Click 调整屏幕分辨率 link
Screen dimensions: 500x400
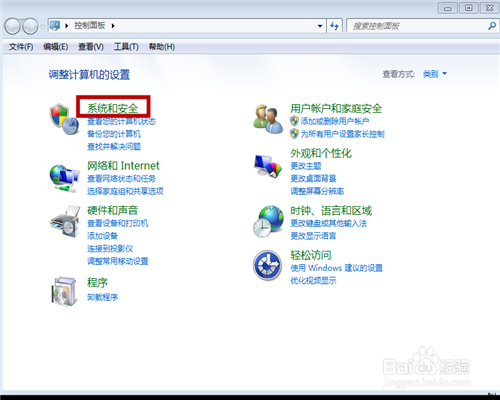pyautogui.click(x=317, y=191)
